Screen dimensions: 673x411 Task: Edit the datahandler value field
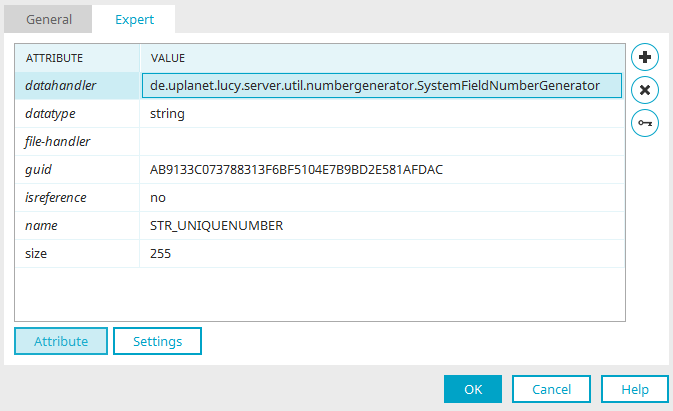(382, 85)
